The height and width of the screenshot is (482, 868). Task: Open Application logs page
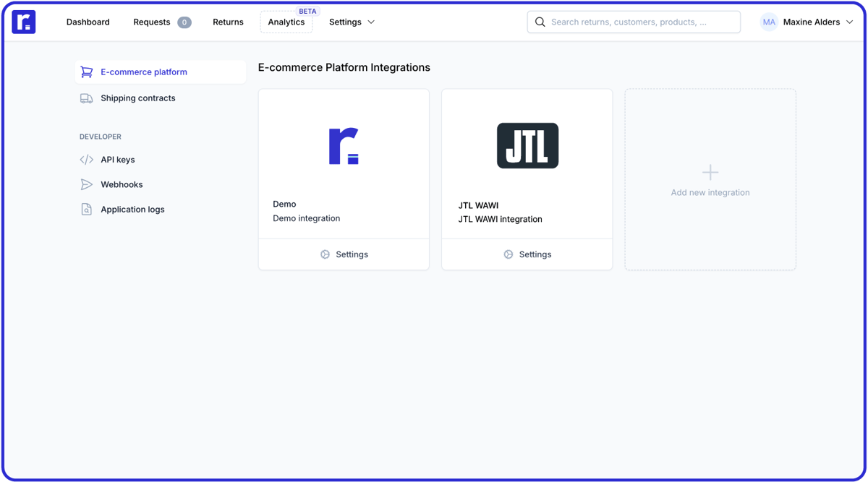132,210
